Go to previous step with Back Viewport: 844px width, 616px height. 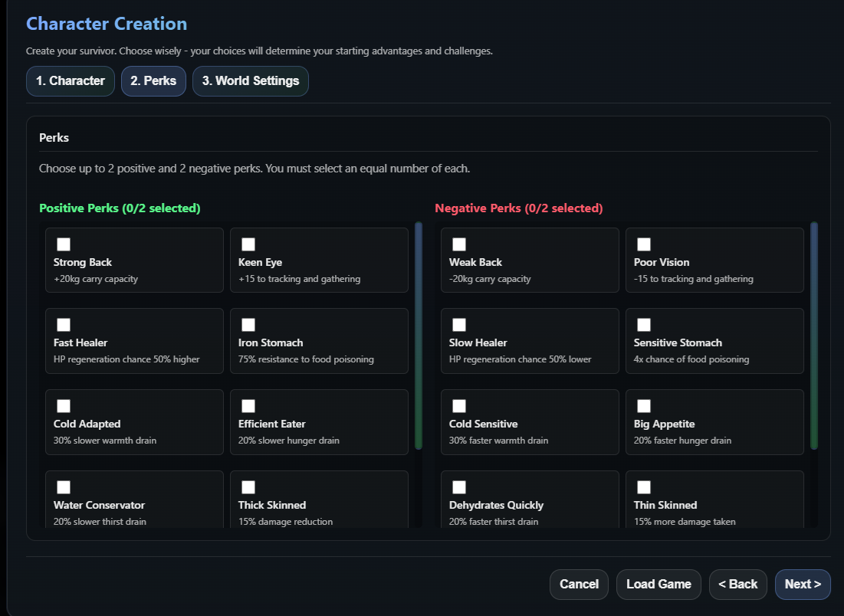click(x=738, y=585)
